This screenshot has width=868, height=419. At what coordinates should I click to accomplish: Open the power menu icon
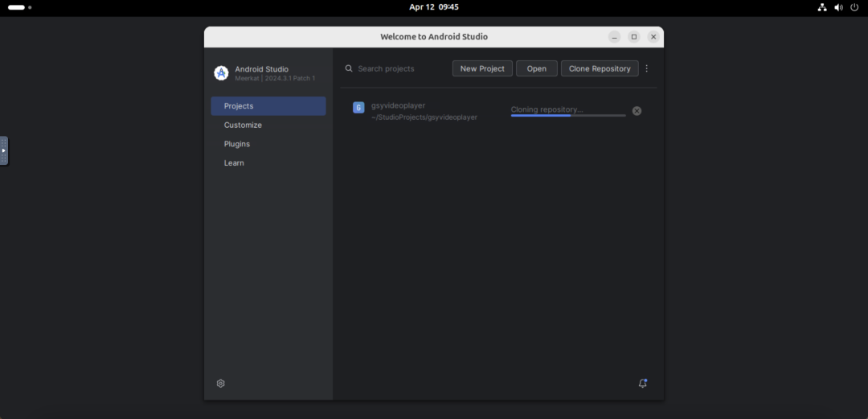[x=854, y=7]
